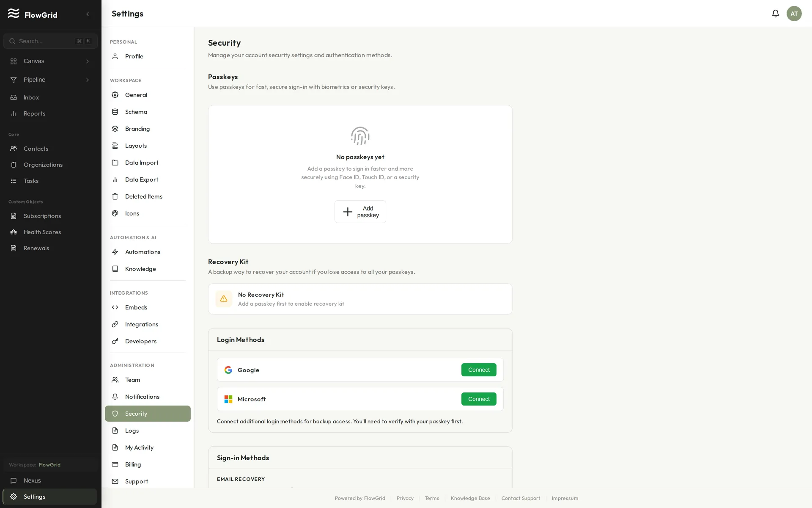Screen dimensions: 812x508
Task: Open Renewals in the sidebar
Action: click(50, 248)
